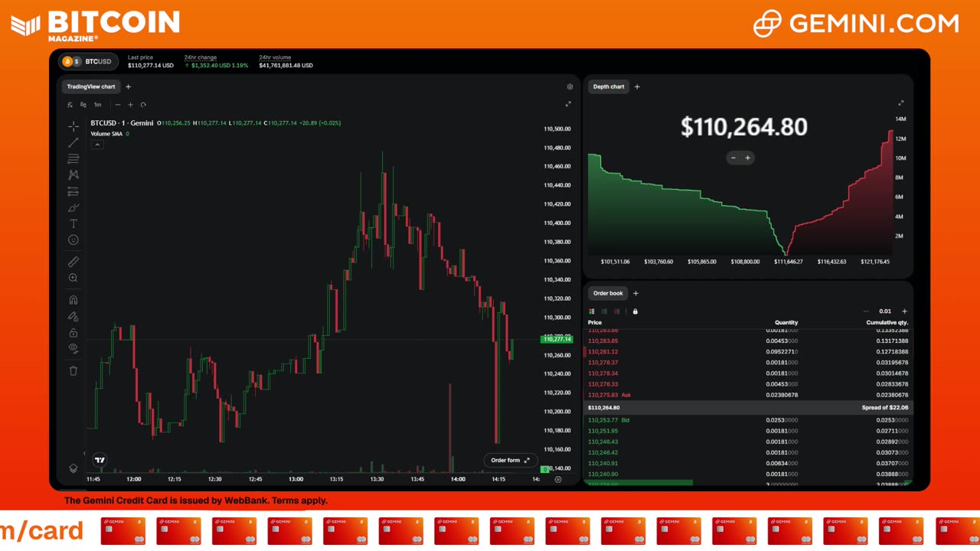Collapse the indicator legend chevron

click(x=97, y=145)
